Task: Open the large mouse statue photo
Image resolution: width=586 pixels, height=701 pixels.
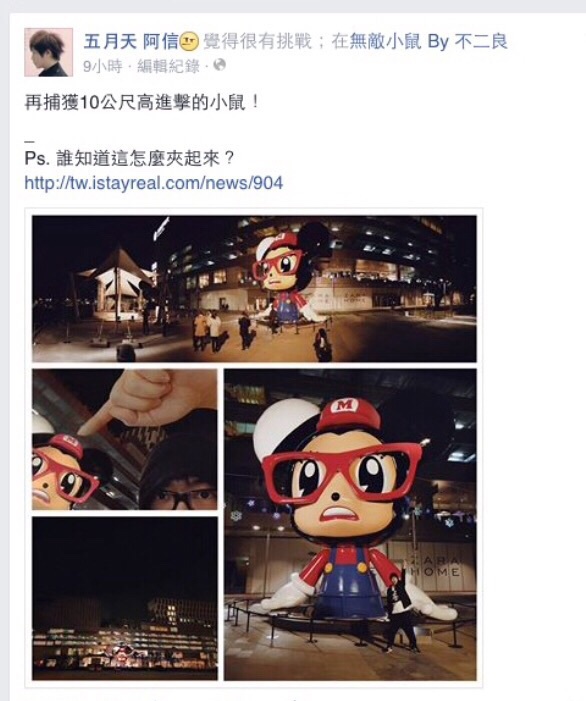Action: click(350, 525)
